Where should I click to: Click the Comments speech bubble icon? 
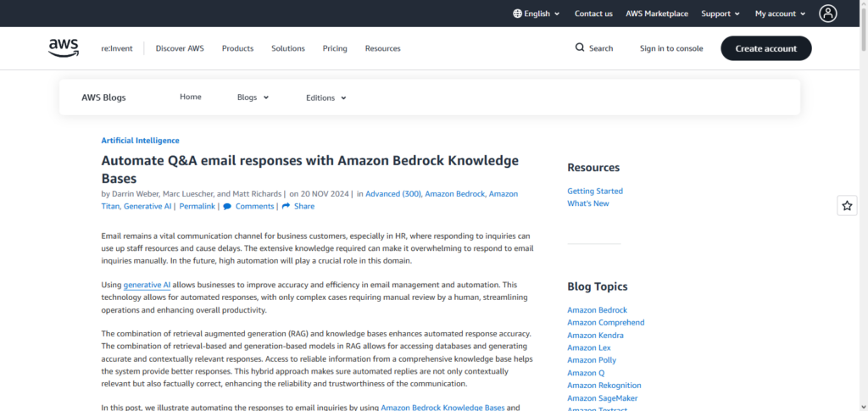click(x=227, y=206)
